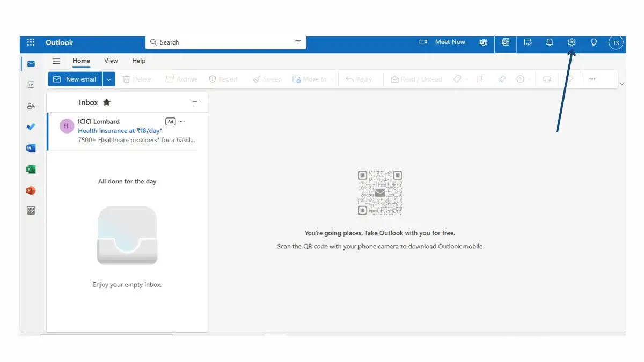Launch Word from the sidebar
The width and height of the screenshot is (644, 362).
click(31, 148)
